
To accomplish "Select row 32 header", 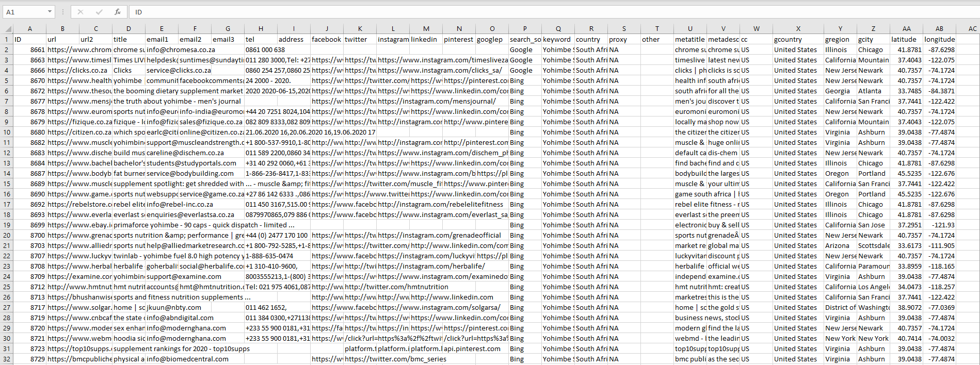I will (x=7, y=359).
